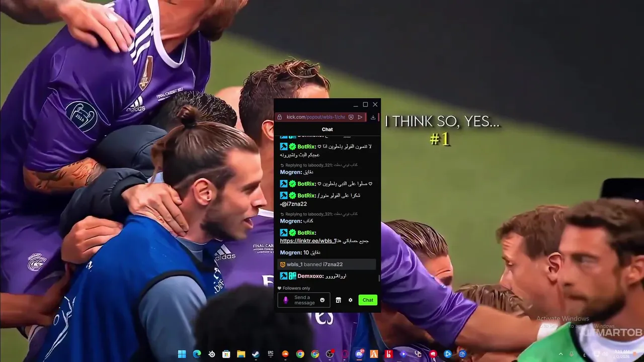The width and height of the screenshot is (644, 362).
Task: Click the @i7zna22 mention in chat
Action: click(294, 204)
